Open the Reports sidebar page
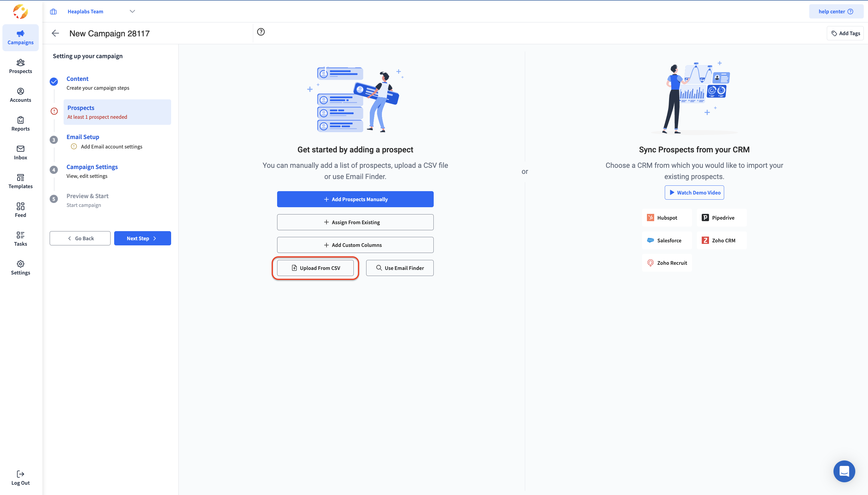Screen dimensions: 868x495 (20, 124)
